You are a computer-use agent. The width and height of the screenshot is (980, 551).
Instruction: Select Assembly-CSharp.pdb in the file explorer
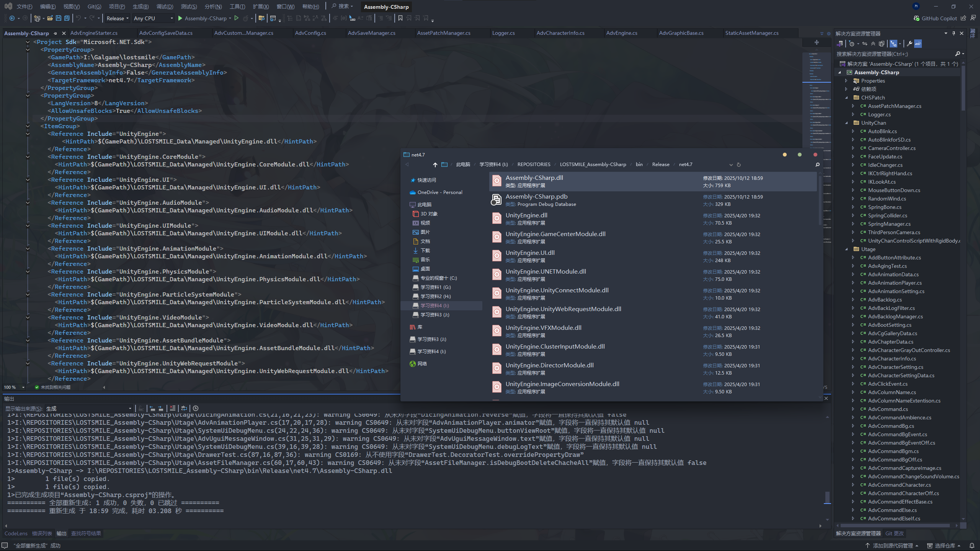coord(536,197)
